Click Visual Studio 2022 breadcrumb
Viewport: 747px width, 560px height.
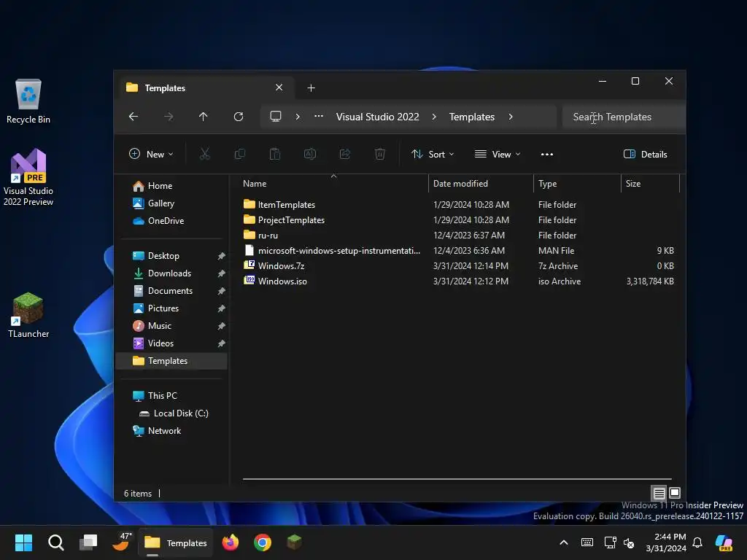point(377,117)
